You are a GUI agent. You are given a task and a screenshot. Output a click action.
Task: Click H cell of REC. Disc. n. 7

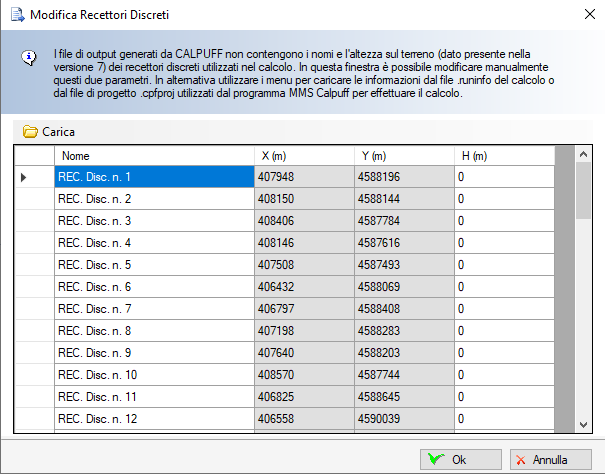[503, 309]
